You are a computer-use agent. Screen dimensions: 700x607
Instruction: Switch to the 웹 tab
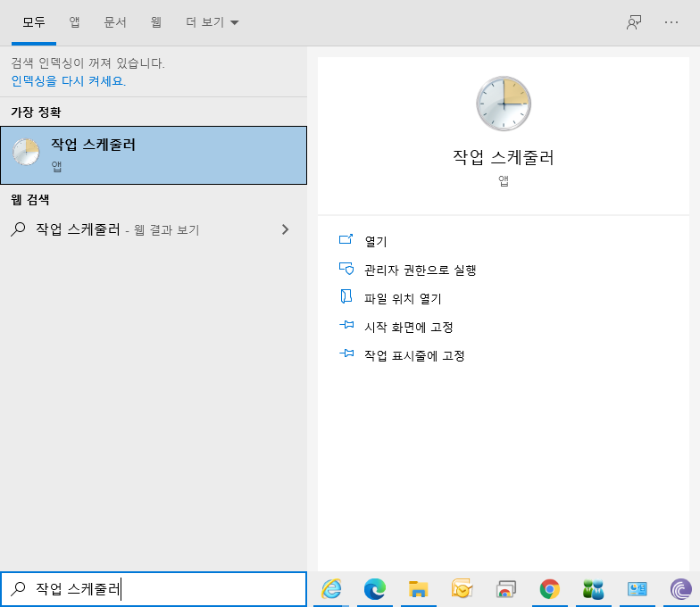coord(155,22)
